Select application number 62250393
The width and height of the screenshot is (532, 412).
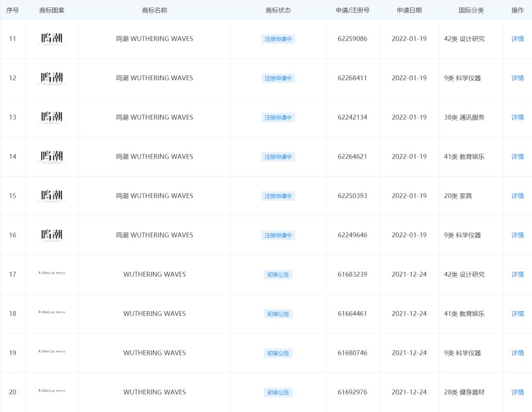352,196
